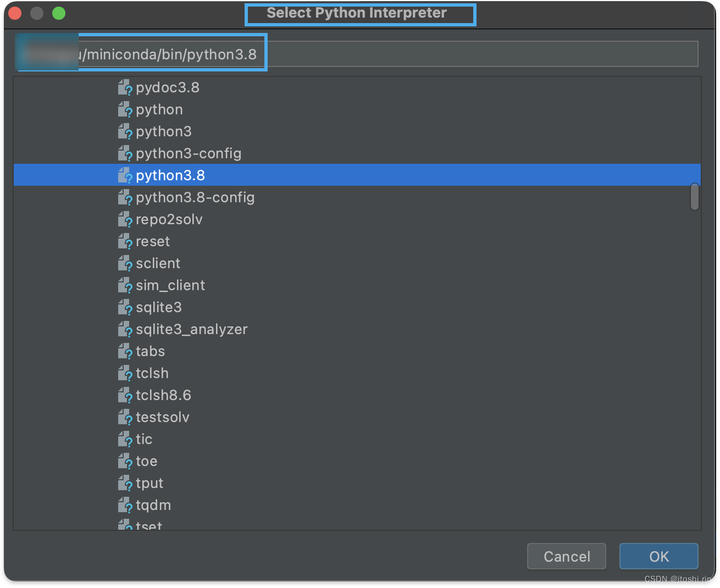
Task: Select the sim_client file name
Action: coord(170,285)
